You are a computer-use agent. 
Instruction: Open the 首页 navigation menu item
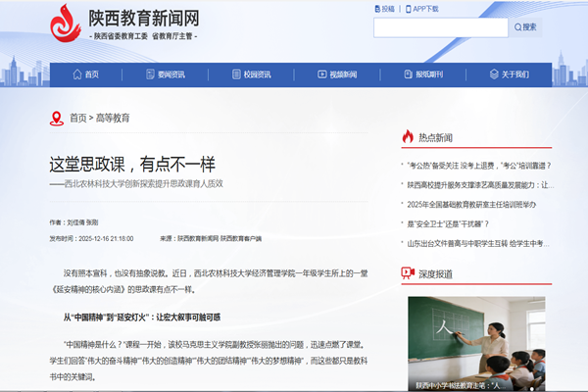[86, 74]
